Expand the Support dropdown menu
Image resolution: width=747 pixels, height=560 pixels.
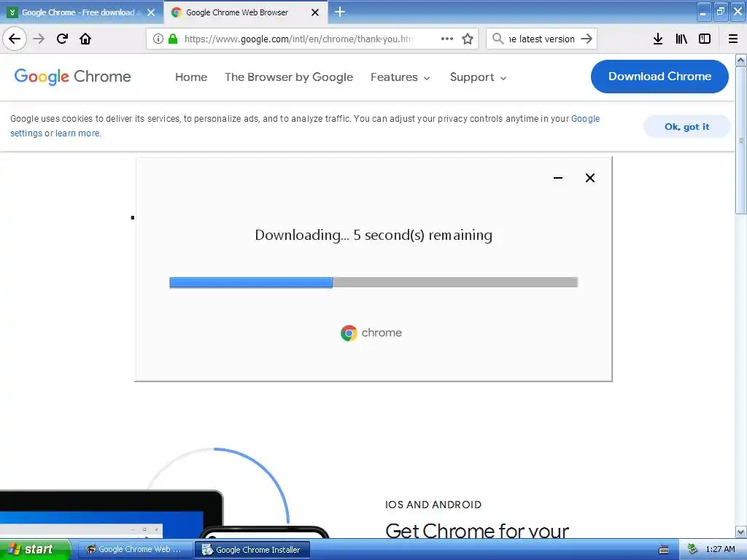coord(478,77)
